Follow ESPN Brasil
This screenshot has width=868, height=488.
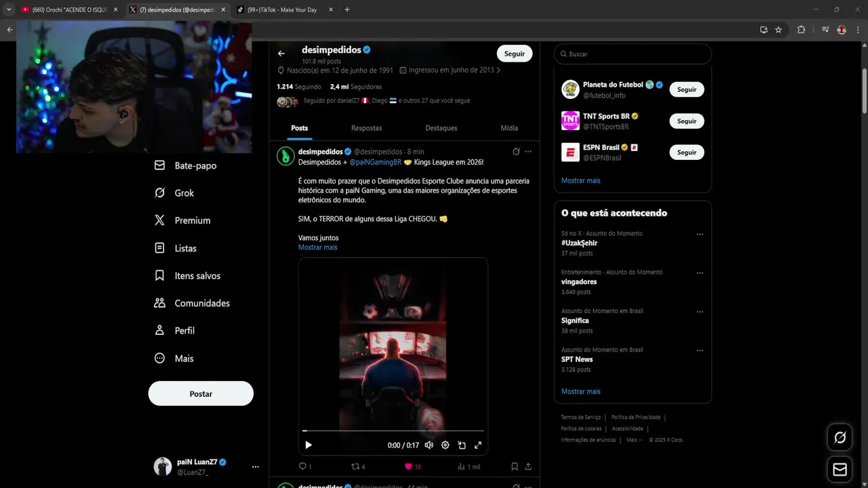click(686, 152)
